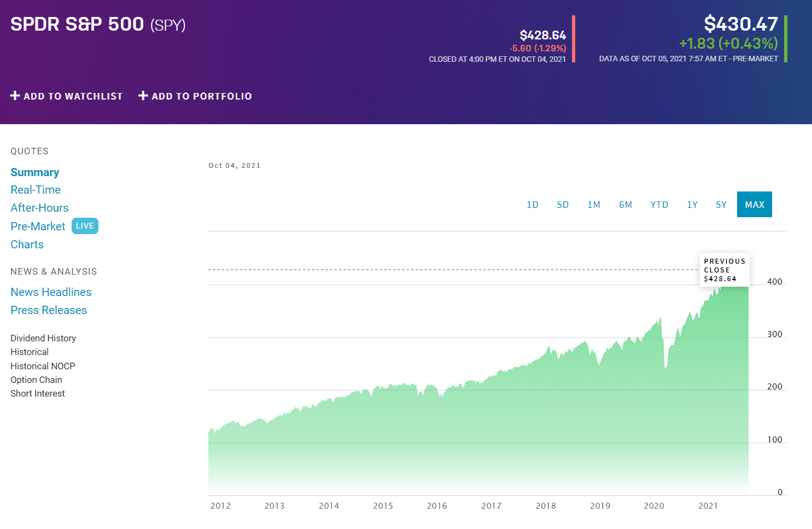Viewport: 812px width, 529px height.
Task: Switch chart to 1M range
Action: (594, 205)
